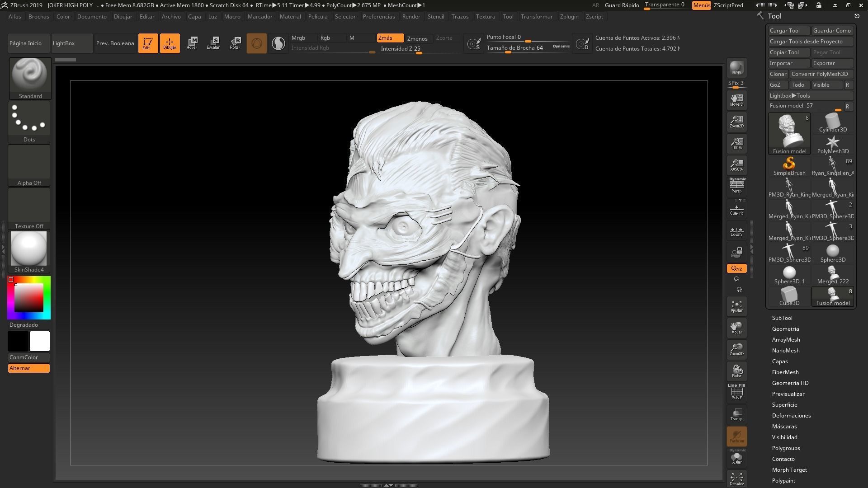Image resolution: width=868 pixels, height=488 pixels.
Task: Toggle Transp transparency mode
Action: [x=736, y=414]
